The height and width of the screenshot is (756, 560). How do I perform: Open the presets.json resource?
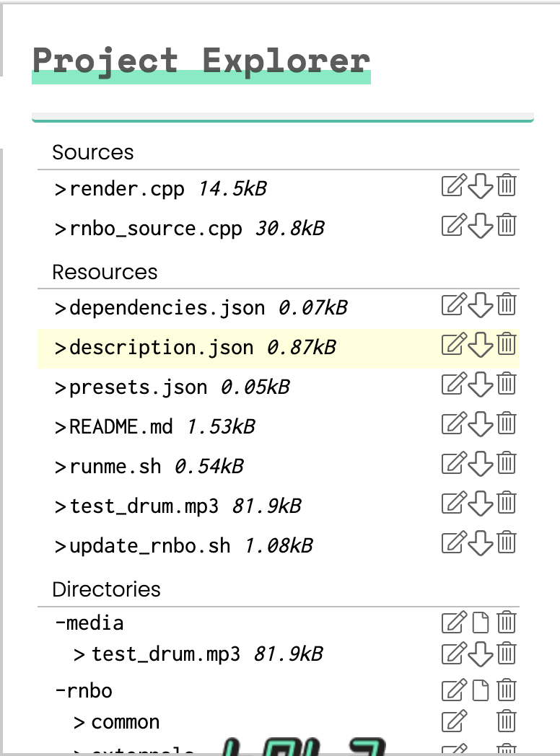(138, 387)
